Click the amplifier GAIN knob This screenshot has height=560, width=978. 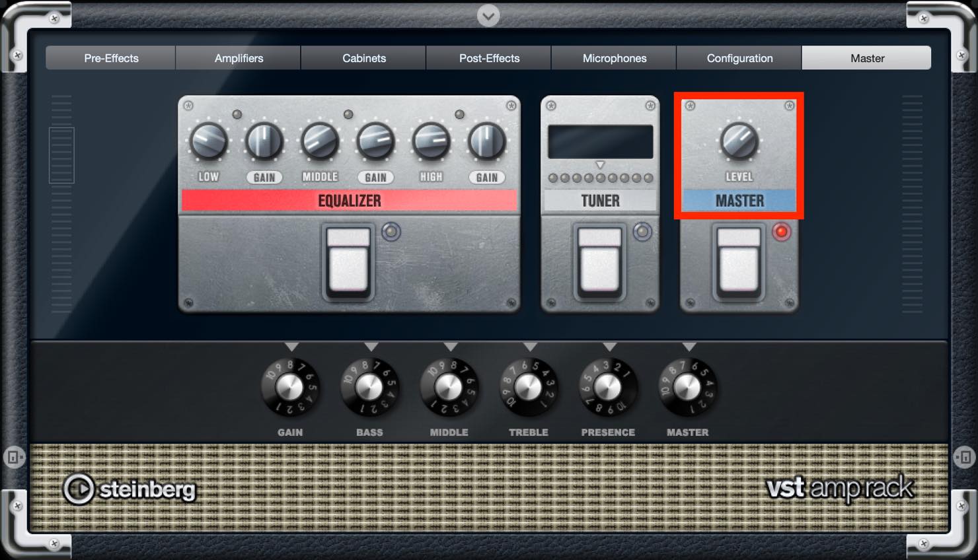[290, 388]
